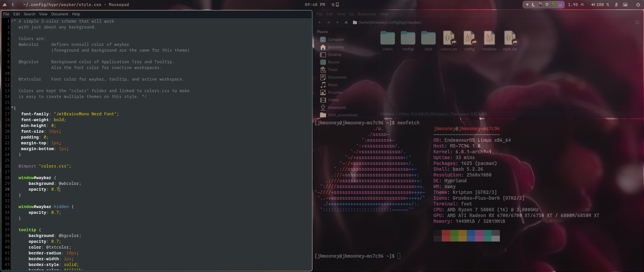
Task: Open the Mousepad Document menu
Action: point(60,14)
